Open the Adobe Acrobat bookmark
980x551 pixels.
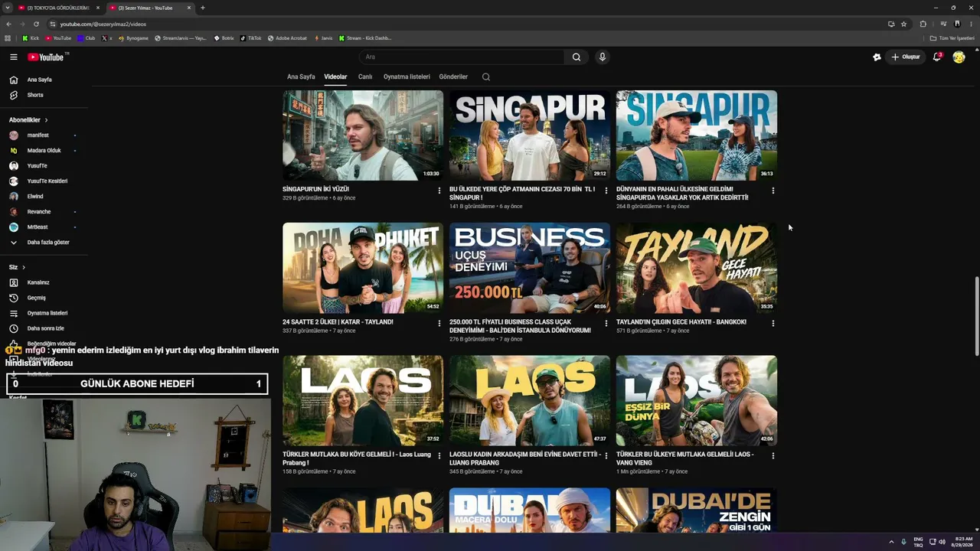(x=287, y=37)
